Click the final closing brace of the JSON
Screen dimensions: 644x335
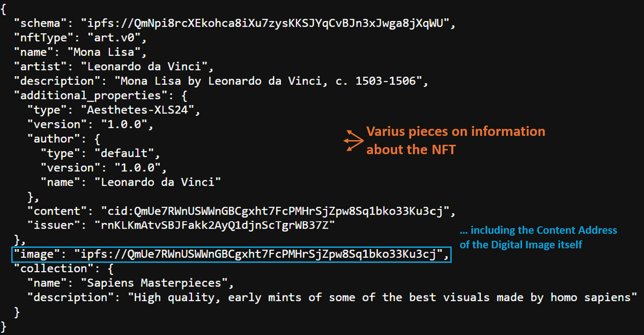tap(4, 326)
